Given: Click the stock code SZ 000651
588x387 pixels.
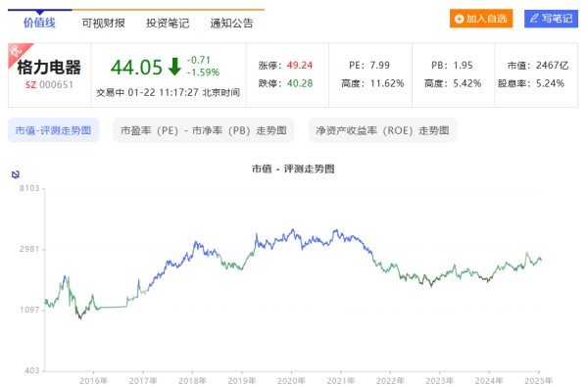Looking at the screenshot, I should 49,85.
